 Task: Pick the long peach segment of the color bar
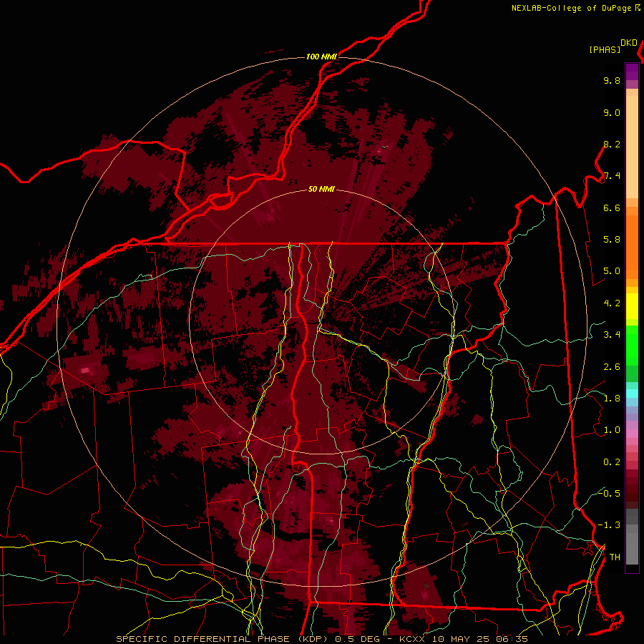tap(632, 147)
